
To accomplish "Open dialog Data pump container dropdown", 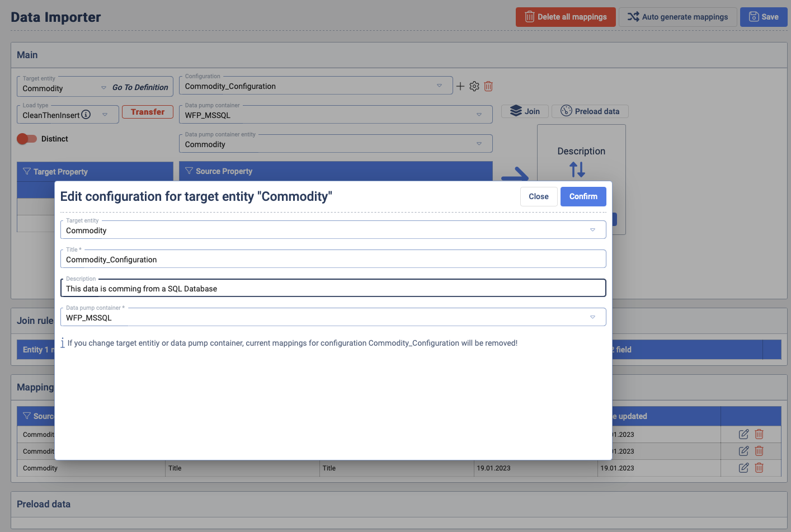I will click(x=333, y=317).
